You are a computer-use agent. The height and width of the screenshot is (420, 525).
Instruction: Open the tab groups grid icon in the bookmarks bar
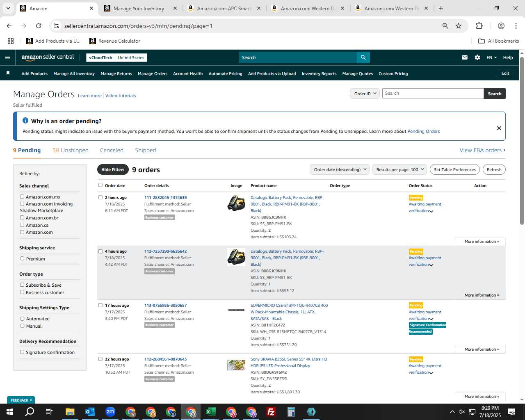[11, 41]
